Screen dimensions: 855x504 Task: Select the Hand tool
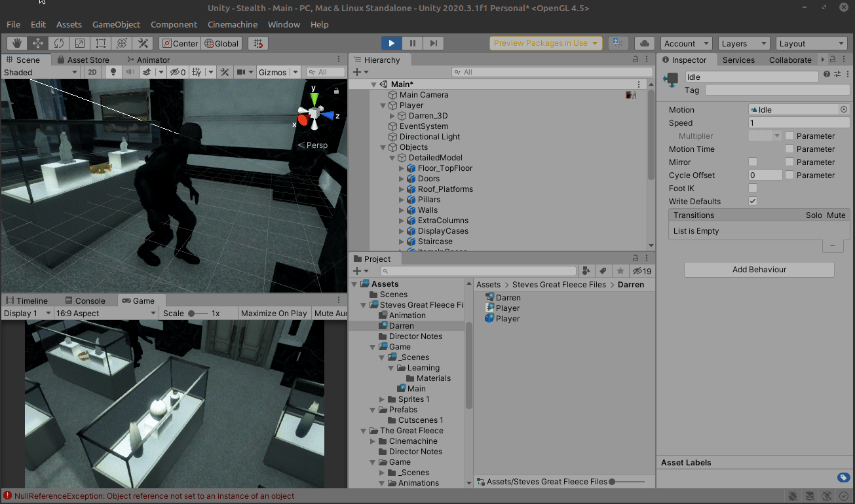pos(17,43)
